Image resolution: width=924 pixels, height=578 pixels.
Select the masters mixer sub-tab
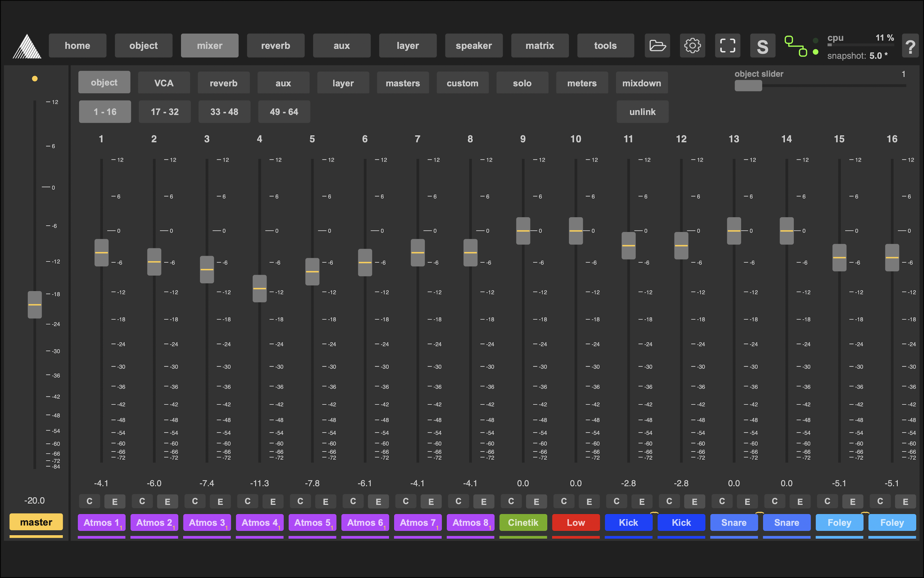click(403, 83)
